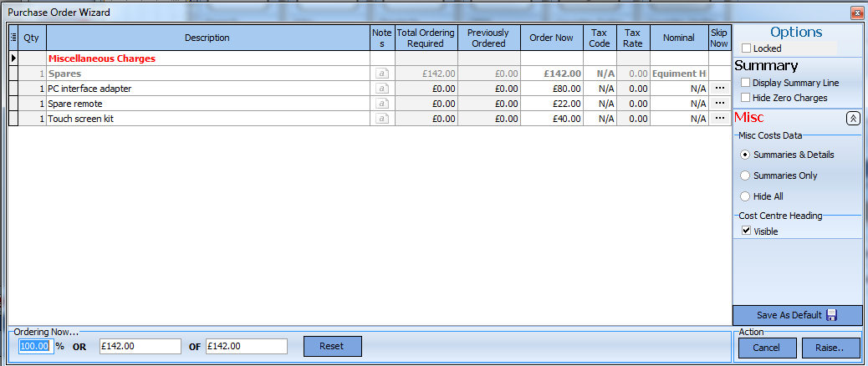The height and width of the screenshot is (366, 868).
Task: Click the Reset button
Action: 332,346
